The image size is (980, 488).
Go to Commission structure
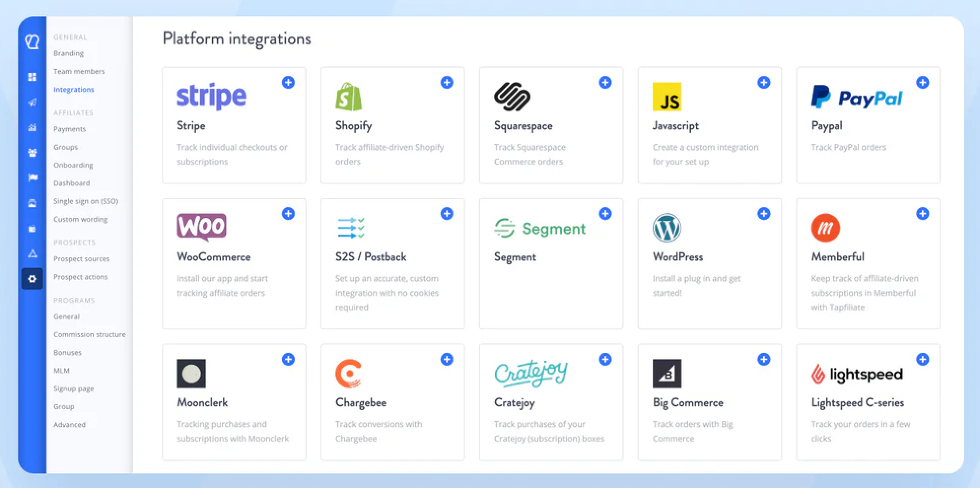click(x=90, y=335)
